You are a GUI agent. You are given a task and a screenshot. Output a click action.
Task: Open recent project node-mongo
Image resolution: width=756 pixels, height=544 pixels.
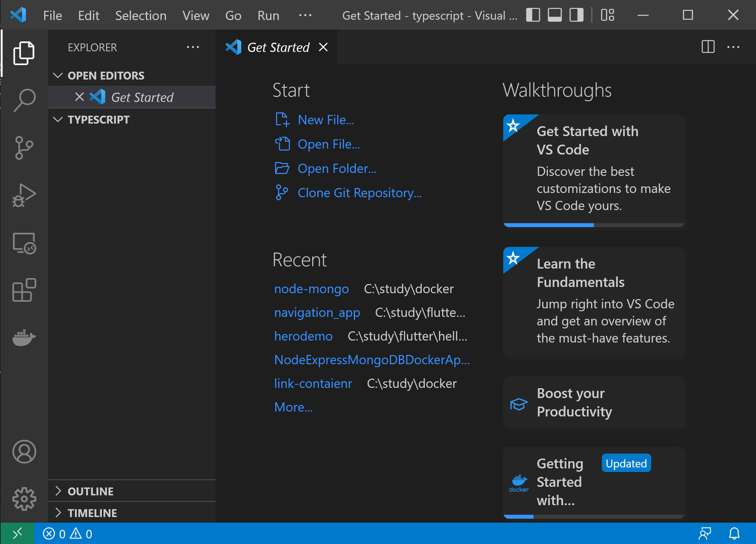coord(311,289)
